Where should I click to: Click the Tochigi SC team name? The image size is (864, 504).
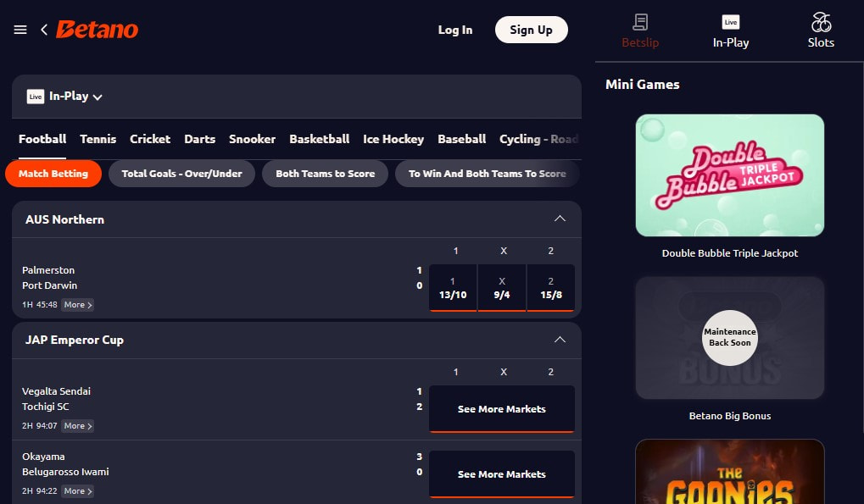click(x=46, y=407)
